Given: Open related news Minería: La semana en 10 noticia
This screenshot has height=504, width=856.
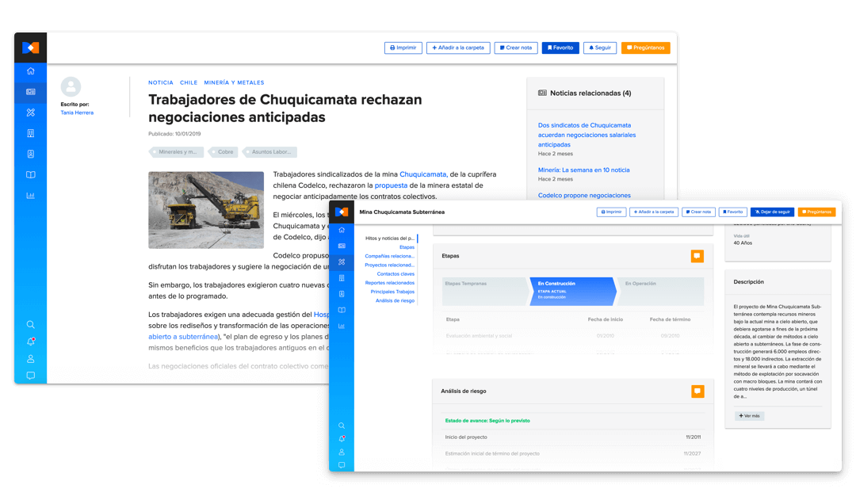Looking at the screenshot, I should (583, 170).
